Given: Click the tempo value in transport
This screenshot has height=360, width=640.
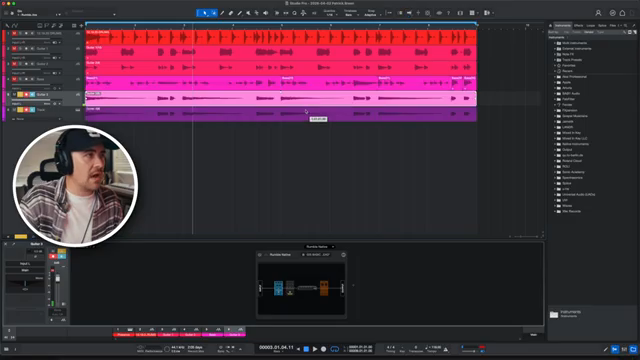Looking at the screenshot, I should (435, 347).
